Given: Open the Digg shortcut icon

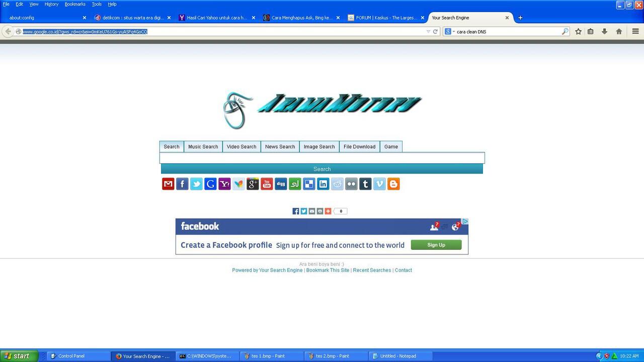Looking at the screenshot, I should pyautogui.click(x=281, y=184).
